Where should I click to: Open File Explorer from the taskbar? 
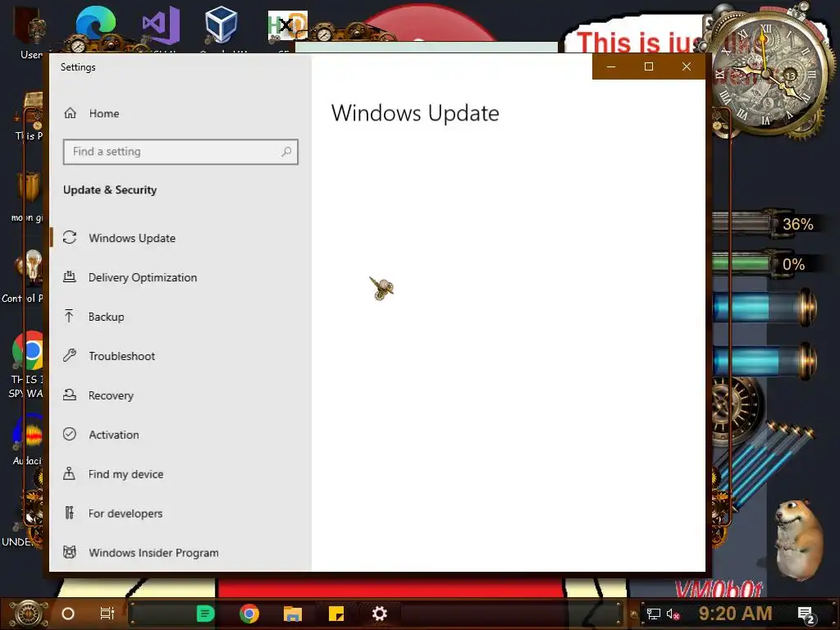(293, 614)
